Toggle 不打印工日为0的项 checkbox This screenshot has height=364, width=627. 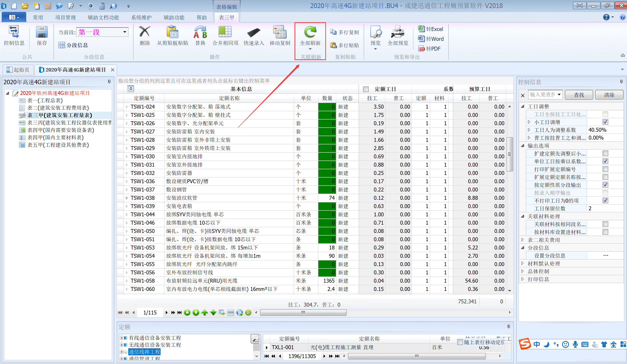click(x=605, y=200)
